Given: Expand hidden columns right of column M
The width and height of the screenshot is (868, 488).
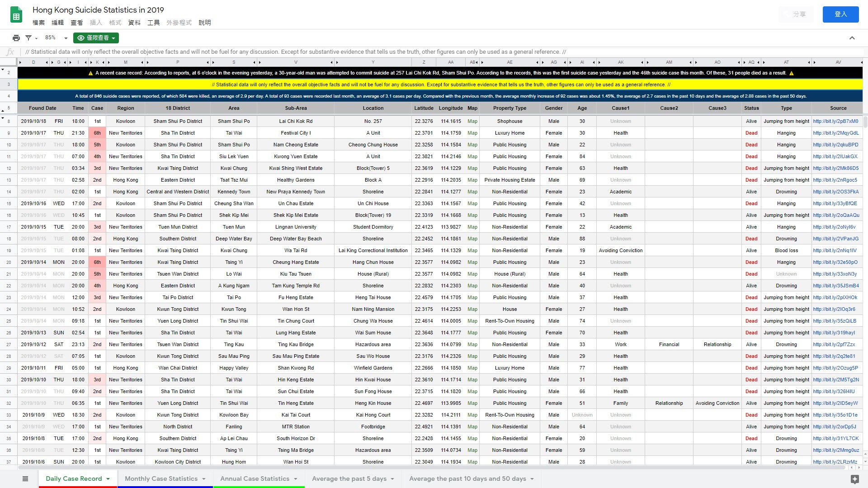Looking at the screenshot, I should point(142,62).
